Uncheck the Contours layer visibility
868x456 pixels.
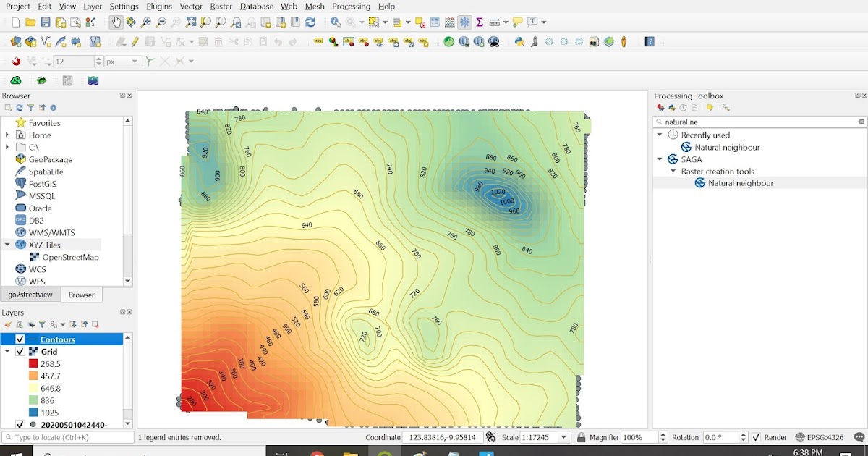(20, 339)
